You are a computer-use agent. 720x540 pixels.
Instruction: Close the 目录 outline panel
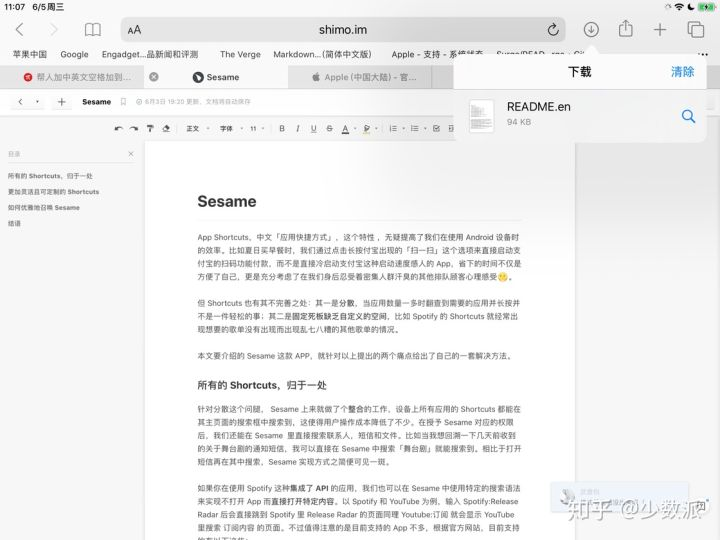click(131, 154)
